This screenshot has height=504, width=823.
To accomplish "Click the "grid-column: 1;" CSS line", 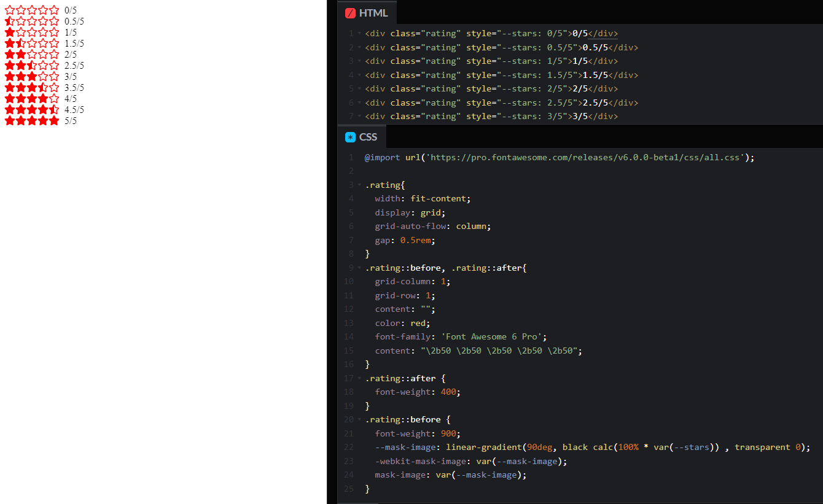I will (412, 282).
